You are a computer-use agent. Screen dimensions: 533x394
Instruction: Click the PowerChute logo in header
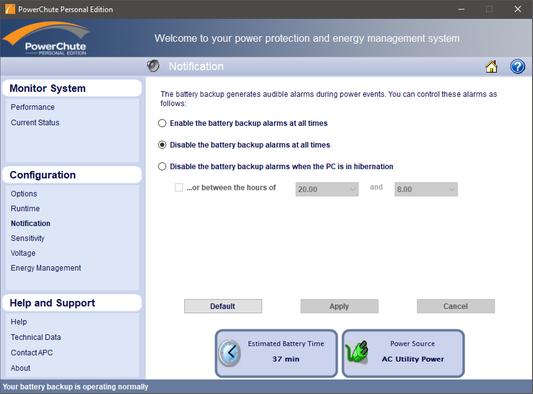pos(47,38)
